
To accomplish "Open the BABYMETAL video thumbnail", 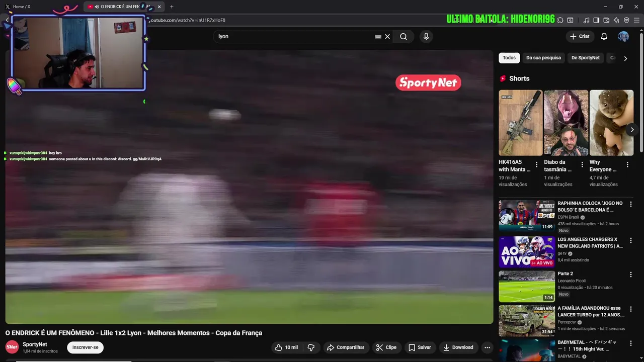I will [527, 350].
